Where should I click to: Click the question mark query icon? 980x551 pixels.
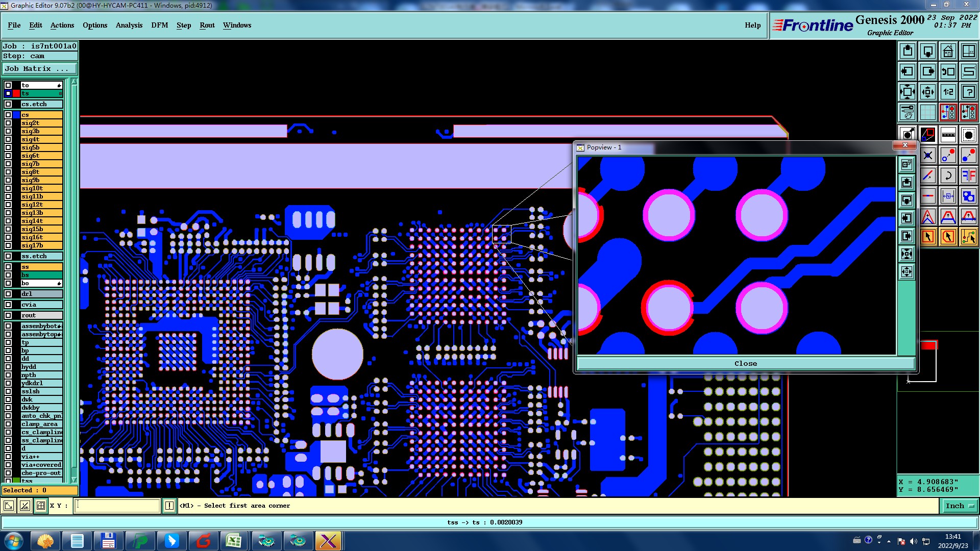coord(968,92)
